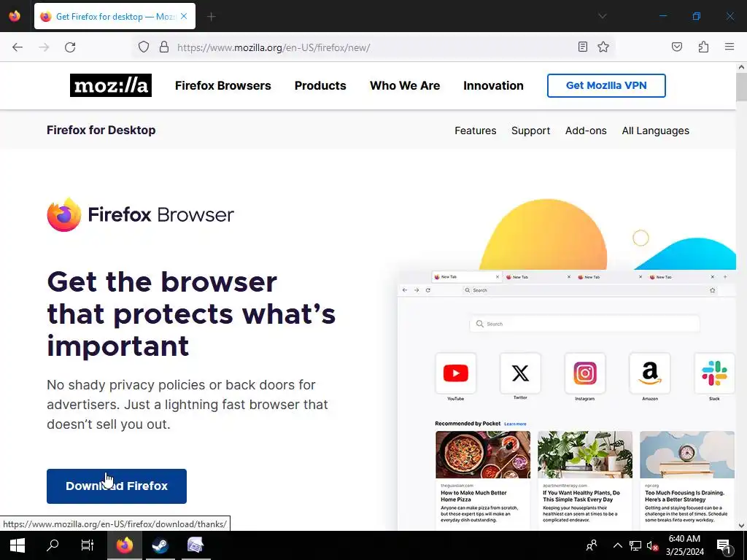Toggle reader view icon in address bar
This screenshot has height=560, width=747.
(583, 47)
